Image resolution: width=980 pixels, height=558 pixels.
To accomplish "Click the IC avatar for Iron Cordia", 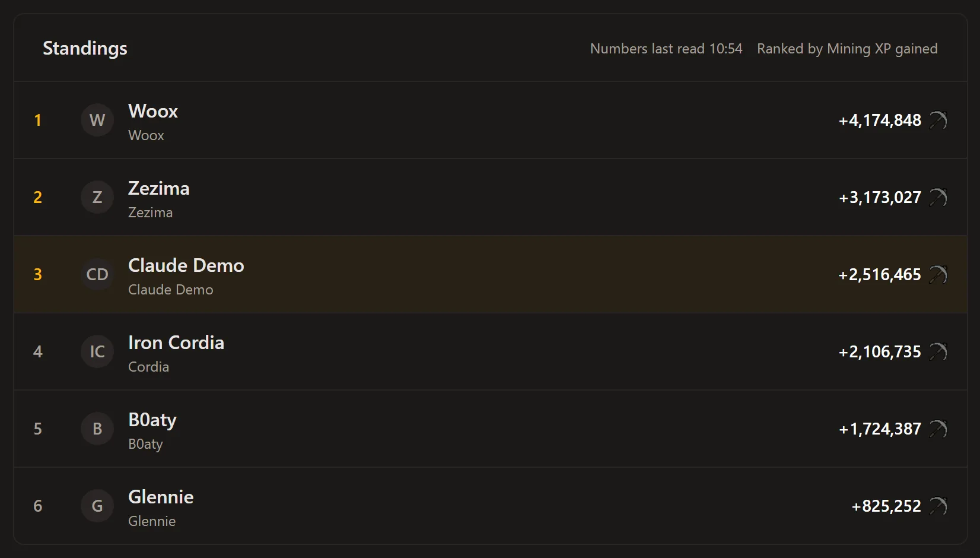I will (97, 351).
